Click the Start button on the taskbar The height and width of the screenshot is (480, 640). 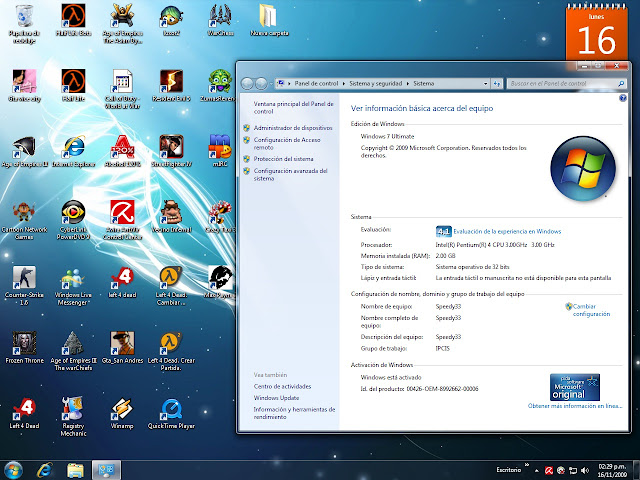(13, 469)
